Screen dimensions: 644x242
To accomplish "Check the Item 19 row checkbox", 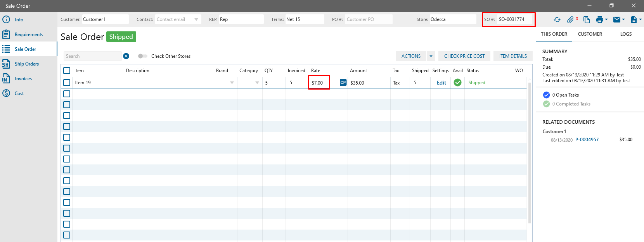I will tap(67, 83).
